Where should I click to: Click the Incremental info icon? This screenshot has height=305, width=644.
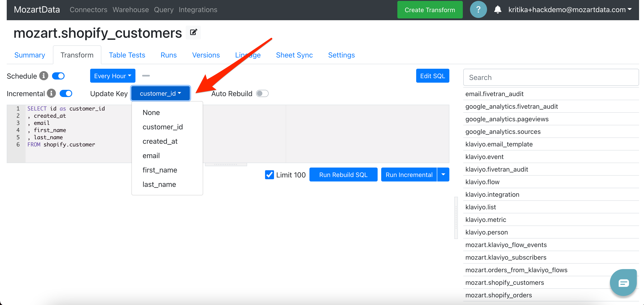(x=52, y=93)
